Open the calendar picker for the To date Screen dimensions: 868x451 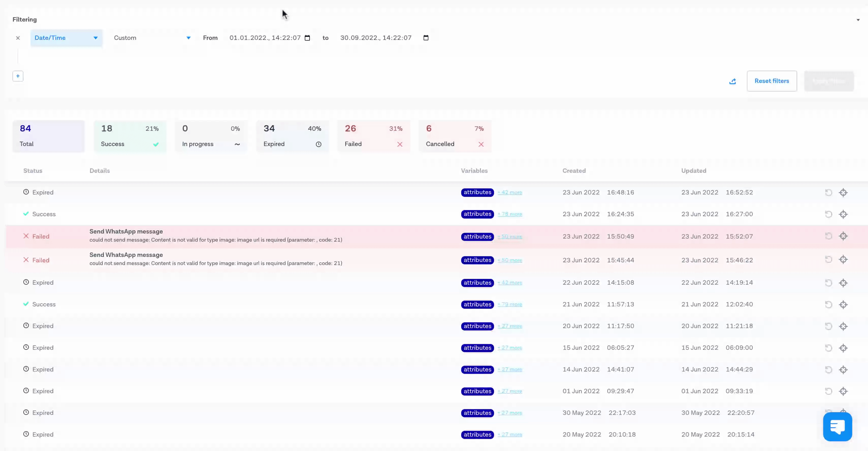(426, 38)
